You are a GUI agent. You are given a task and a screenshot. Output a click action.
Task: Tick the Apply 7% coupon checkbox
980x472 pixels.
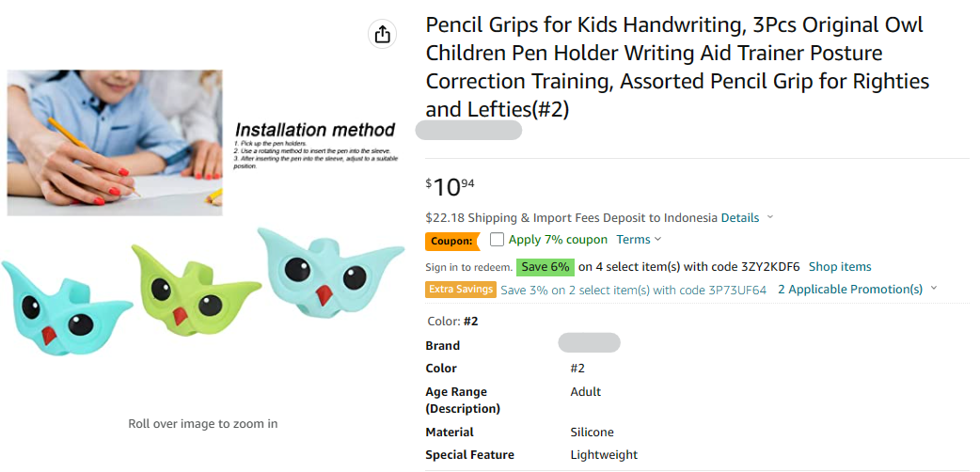[x=498, y=240]
